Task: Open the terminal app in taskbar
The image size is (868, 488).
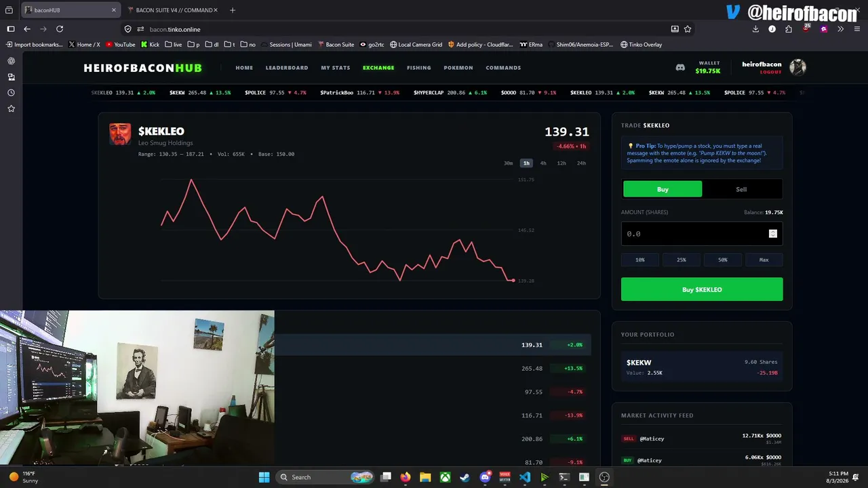Action: point(564,477)
